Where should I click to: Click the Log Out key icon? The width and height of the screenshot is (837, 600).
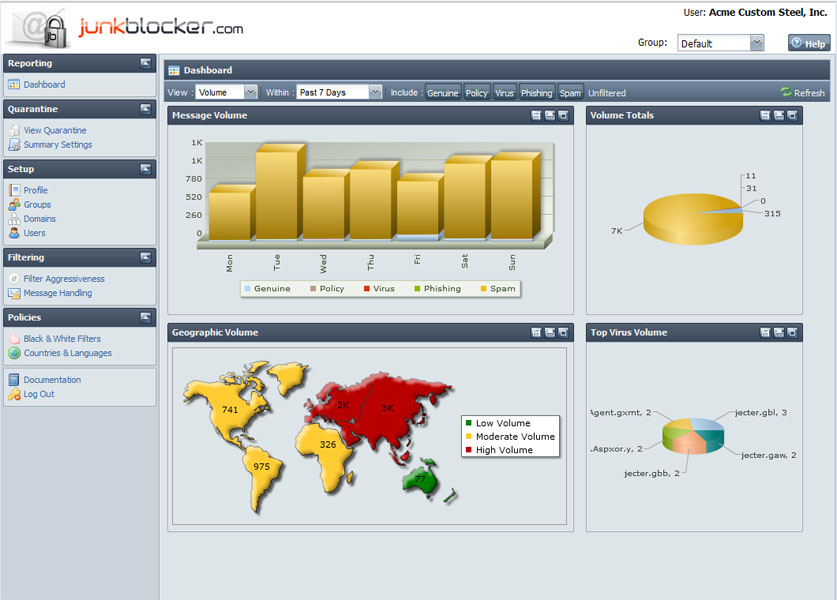point(14,394)
